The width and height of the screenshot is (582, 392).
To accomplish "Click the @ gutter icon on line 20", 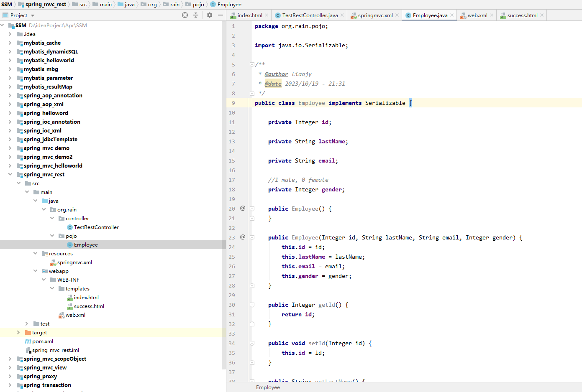I will (x=243, y=208).
